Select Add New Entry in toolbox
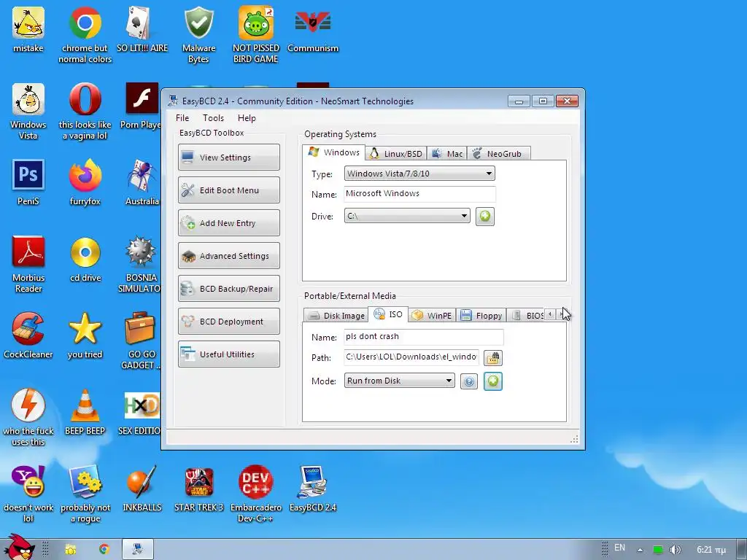The width and height of the screenshot is (747, 560). [x=228, y=223]
